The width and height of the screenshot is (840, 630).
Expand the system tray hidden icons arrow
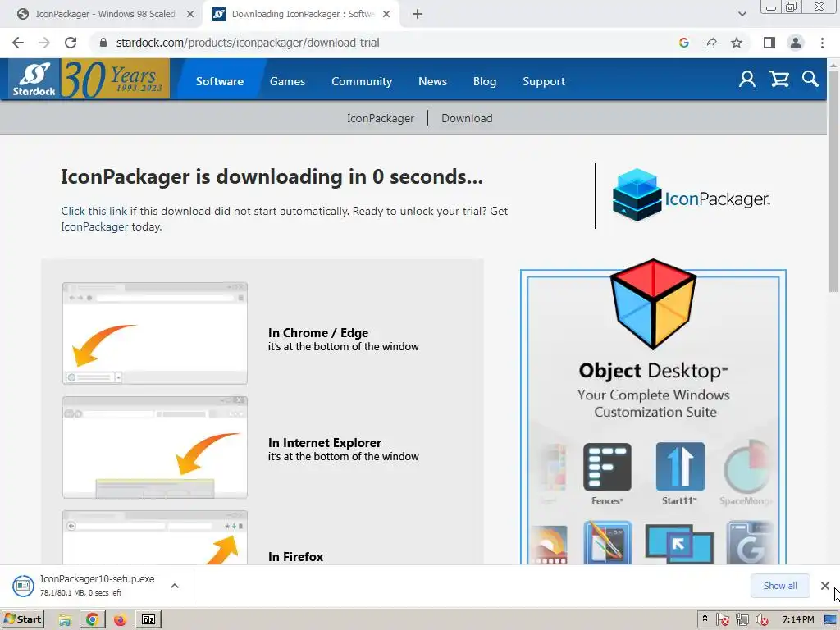click(x=705, y=619)
